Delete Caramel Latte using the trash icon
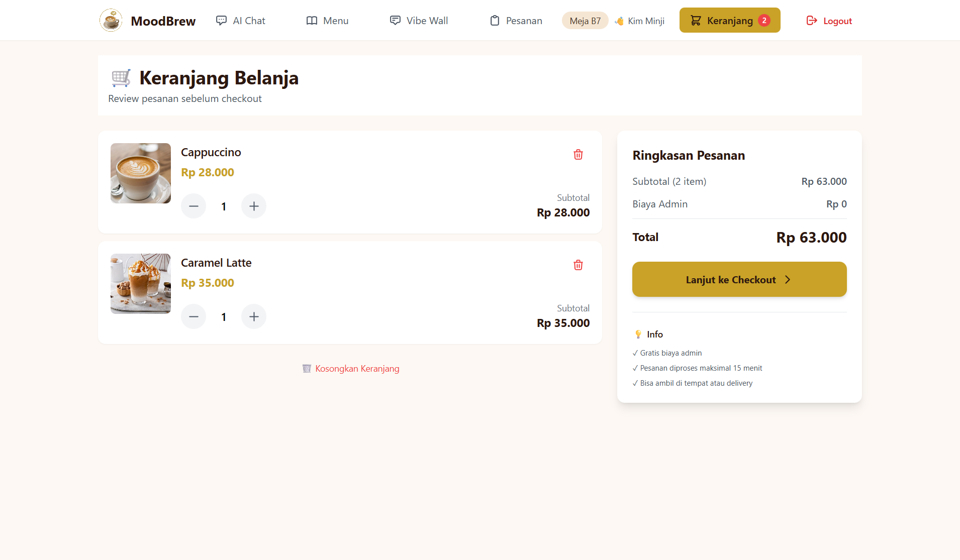Screen dimensions: 960x560 point(578,265)
